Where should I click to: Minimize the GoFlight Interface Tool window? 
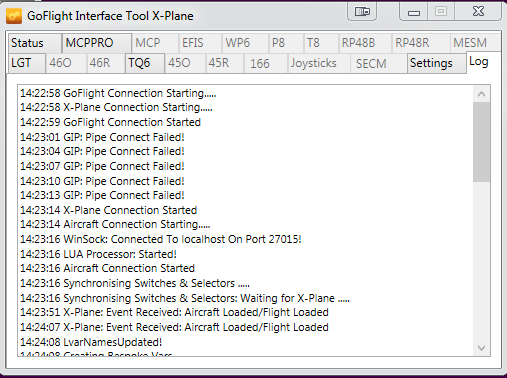coord(414,12)
